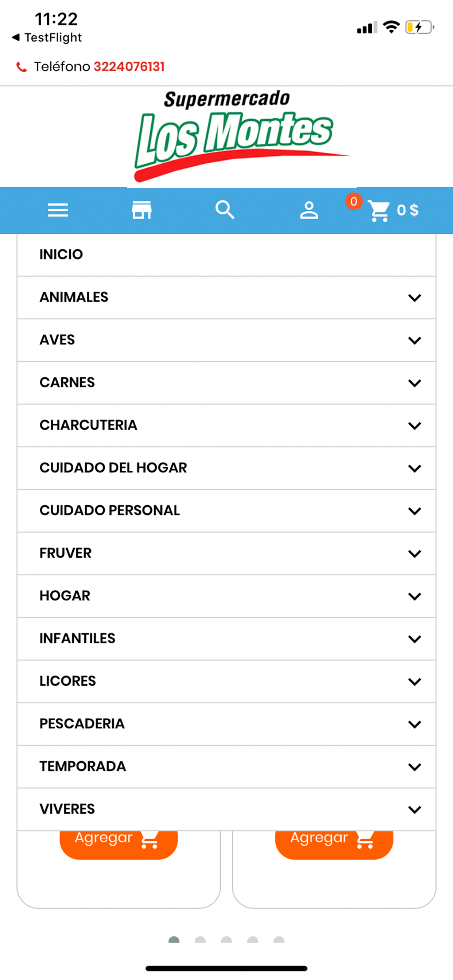Screen dimensions: 453x980
Task: Tap right Agregar button
Action: click(x=334, y=845)
